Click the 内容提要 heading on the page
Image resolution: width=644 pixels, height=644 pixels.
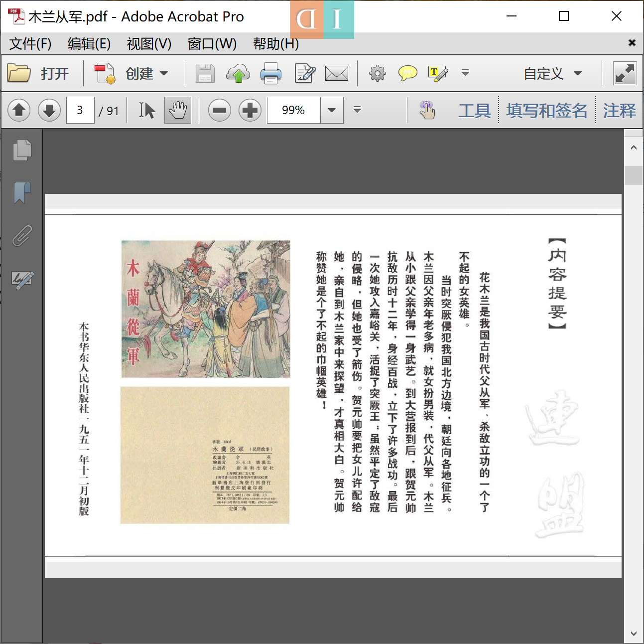click(557, 283)
